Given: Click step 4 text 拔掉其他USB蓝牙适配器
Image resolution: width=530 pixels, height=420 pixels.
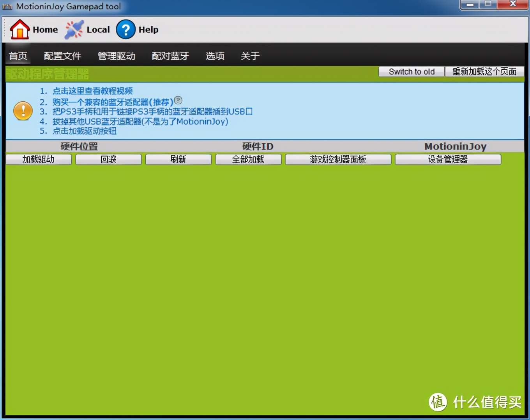Looking at the screenshot, I should pyautogui.click(x=140, y=122).
